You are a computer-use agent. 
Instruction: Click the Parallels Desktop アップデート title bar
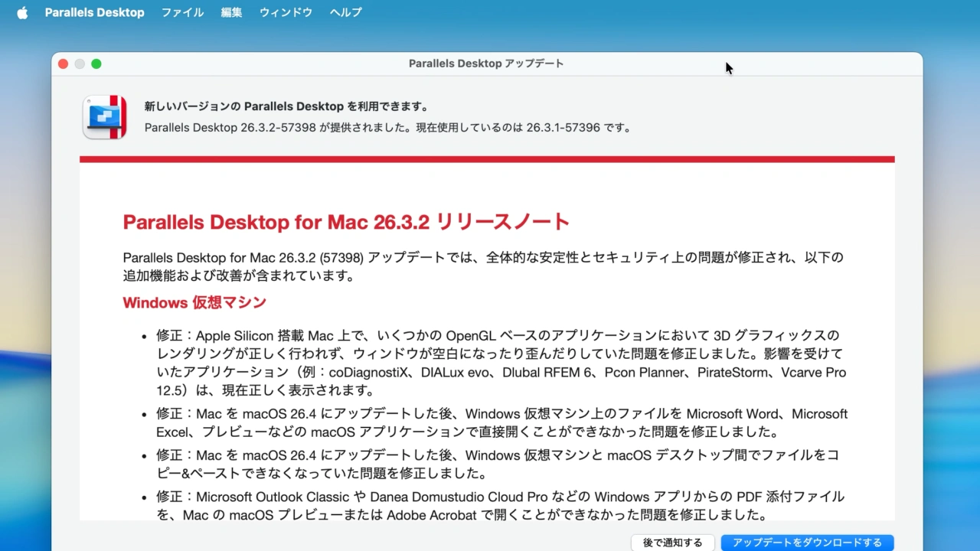tap(486, 64)
